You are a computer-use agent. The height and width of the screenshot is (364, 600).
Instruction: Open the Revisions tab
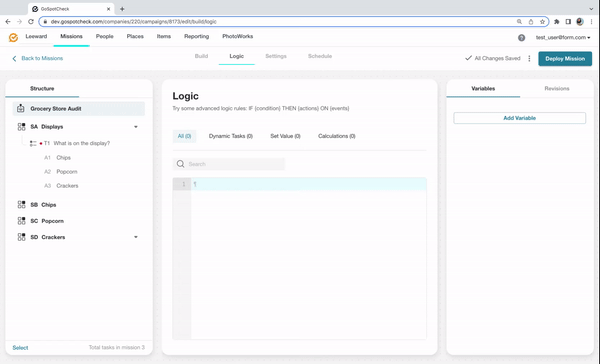tap(557, 88)
